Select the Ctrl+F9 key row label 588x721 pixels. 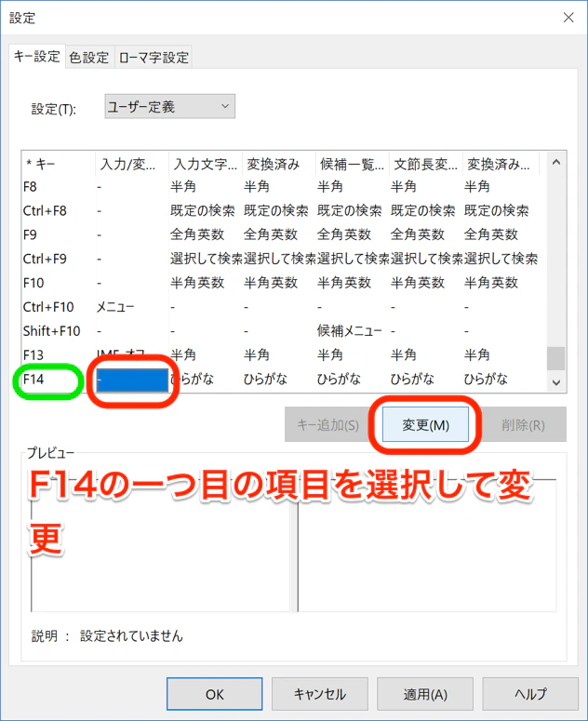tap(45, 259)
